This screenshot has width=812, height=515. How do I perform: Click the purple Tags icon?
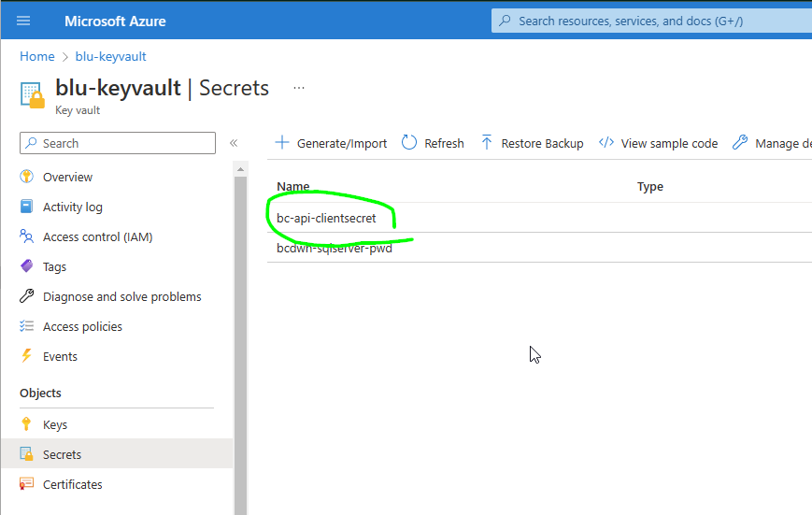(26, 266)
